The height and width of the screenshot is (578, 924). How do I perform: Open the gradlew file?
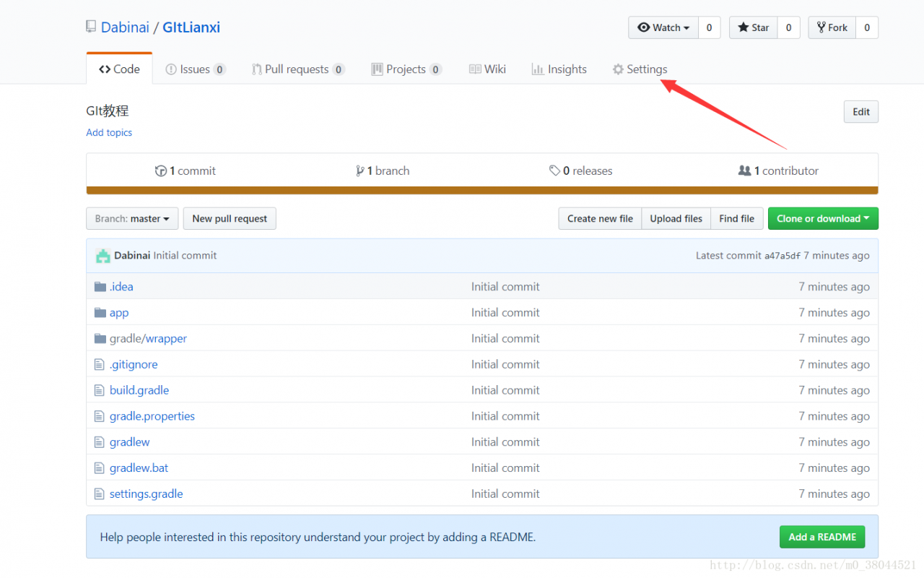(130, 442)
